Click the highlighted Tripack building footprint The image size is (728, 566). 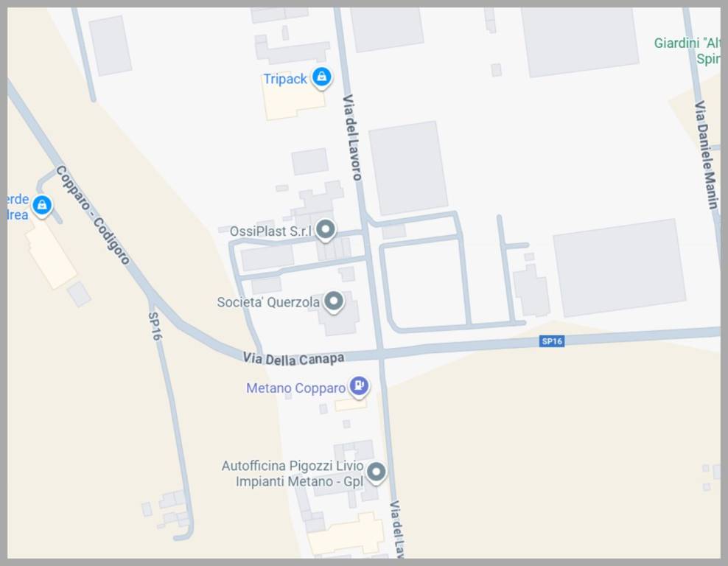(x=293, y=101)
